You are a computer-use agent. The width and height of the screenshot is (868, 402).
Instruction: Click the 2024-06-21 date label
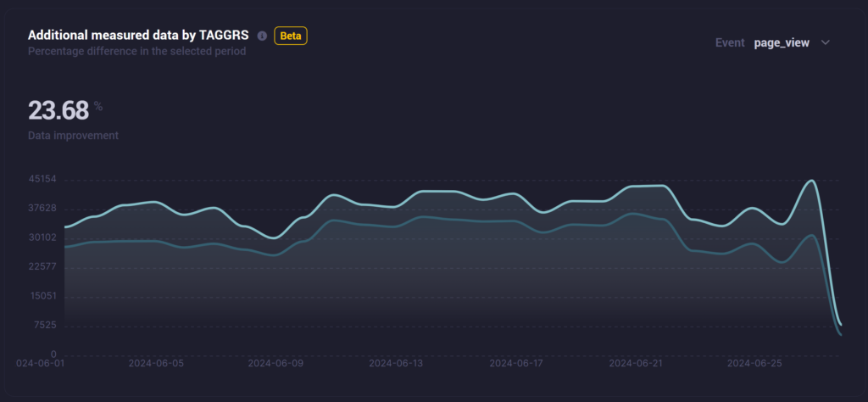pos(636,363)
